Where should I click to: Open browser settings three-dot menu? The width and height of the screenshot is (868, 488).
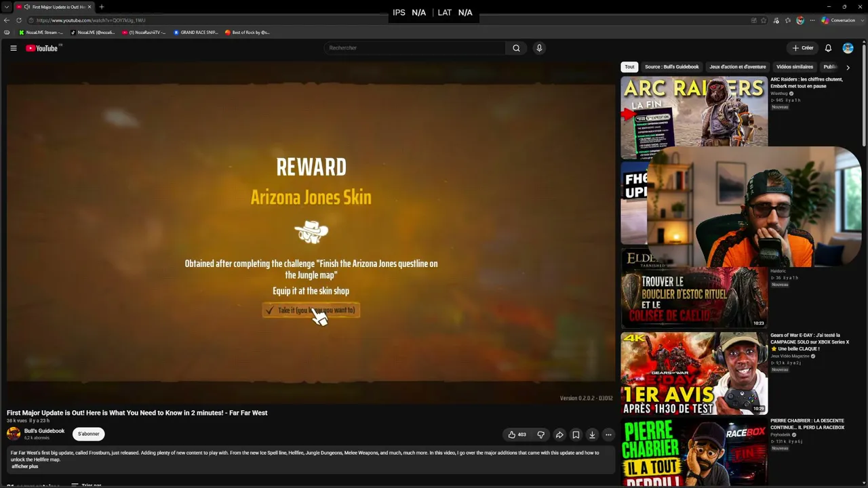(x=812, y=20)
